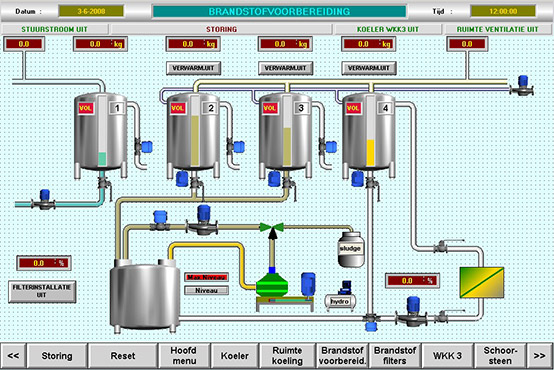Go to previous page with << button
The height and width of the screenshot is (370, 554).
[x=13, y=356]
